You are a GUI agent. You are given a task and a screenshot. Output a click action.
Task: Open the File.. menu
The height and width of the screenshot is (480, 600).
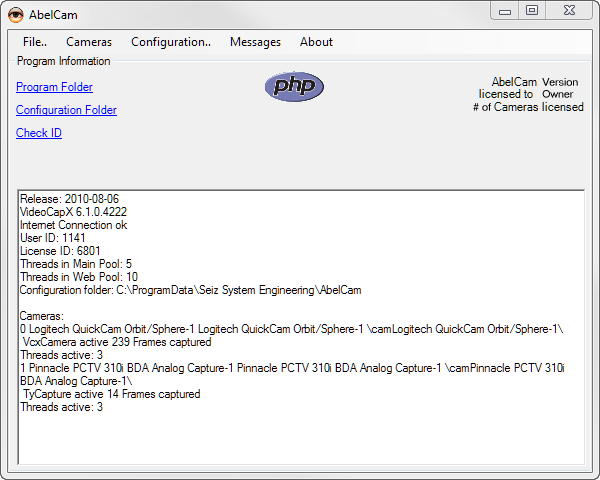coord(34,42)
